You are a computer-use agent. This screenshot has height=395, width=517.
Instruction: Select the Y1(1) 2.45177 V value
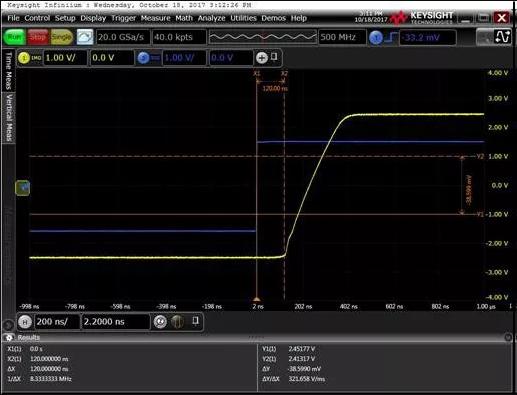[x=302, y=349]
